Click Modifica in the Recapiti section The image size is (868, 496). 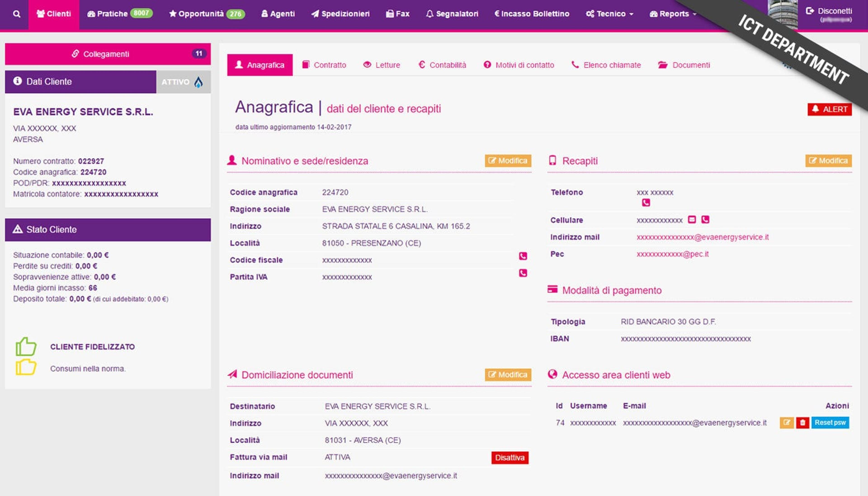click(828, 161)
